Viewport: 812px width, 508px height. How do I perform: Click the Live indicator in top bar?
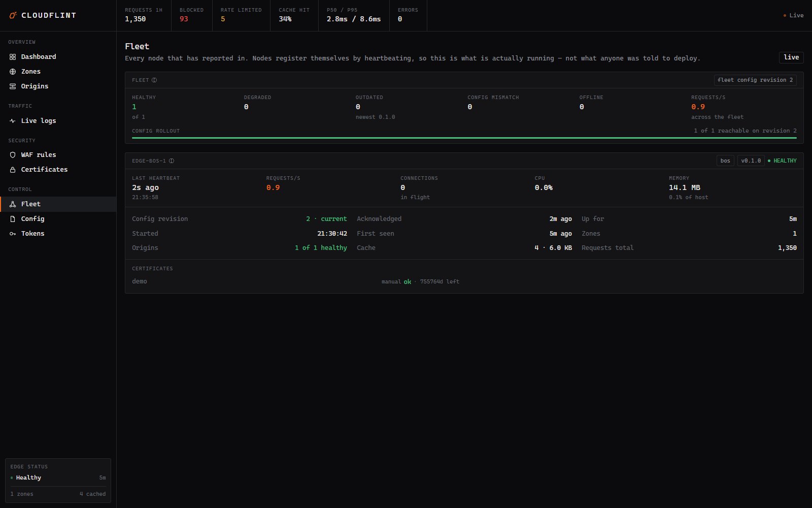click(x=794, y=16)
